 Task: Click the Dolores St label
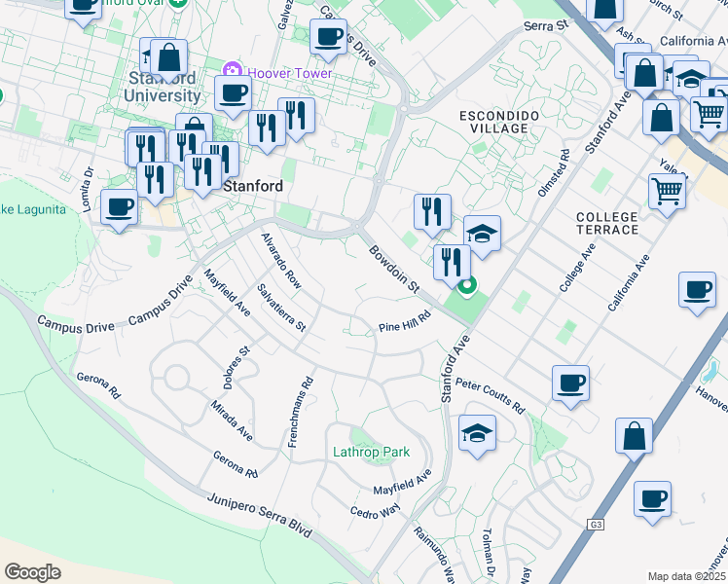tap(237, 368)
